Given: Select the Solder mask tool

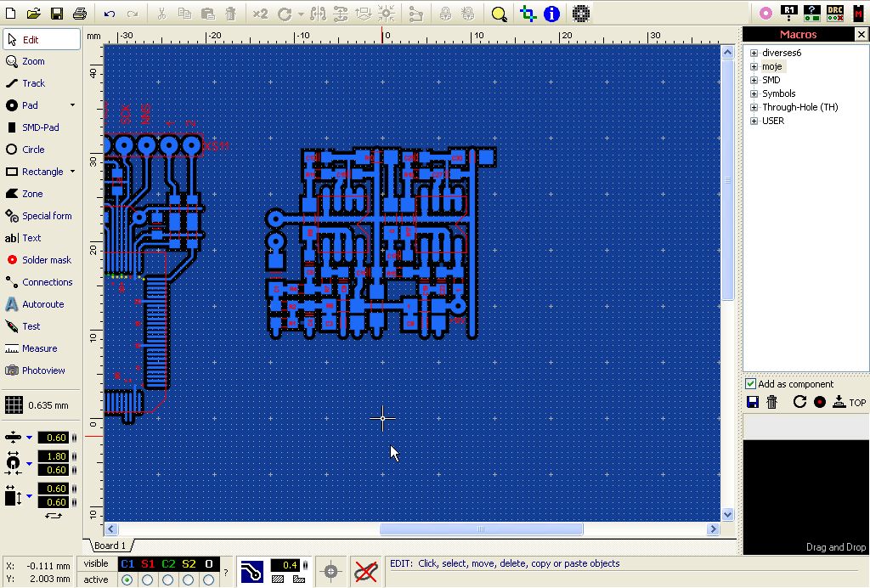Looking at the screenshot, I should [x=47, y=260].
